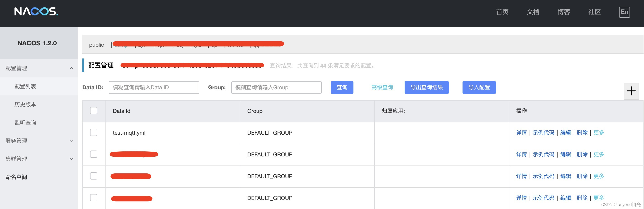Click DEFAULT_GROUP in the test-mqtt.yml row
The image size is (644, 209).
270,133
